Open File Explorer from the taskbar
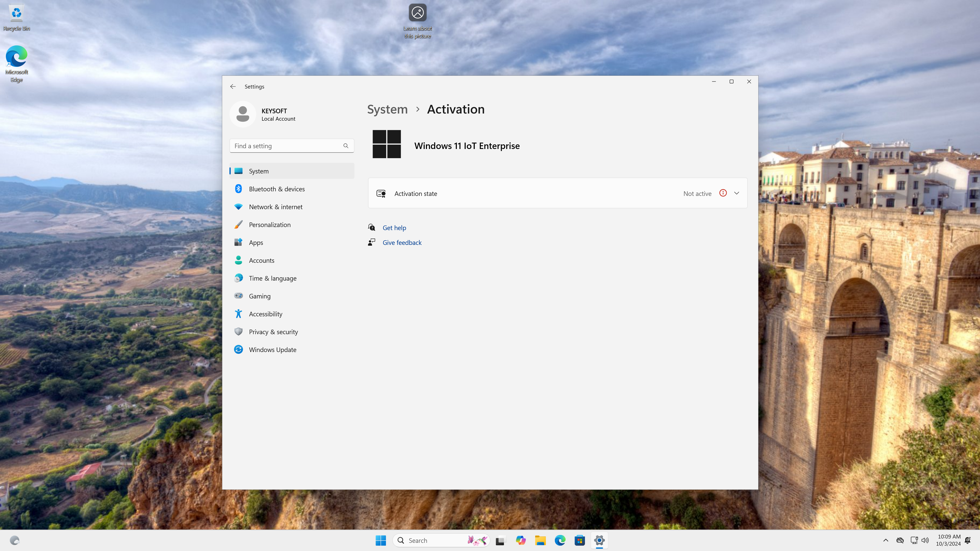The height and width of the screenshot is (551, 980). (540, 540)
